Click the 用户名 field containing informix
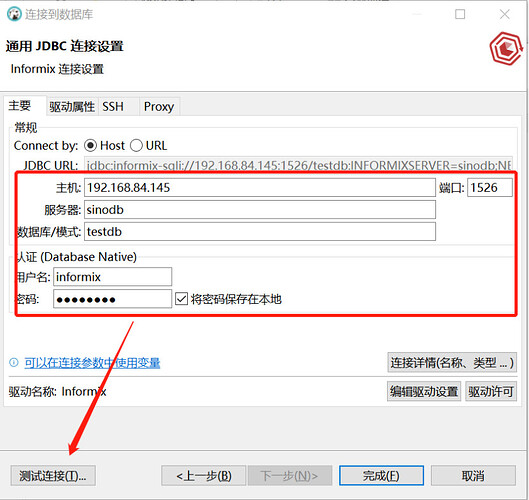Screen dimensions: 529x500 click(x=112, y=277)
